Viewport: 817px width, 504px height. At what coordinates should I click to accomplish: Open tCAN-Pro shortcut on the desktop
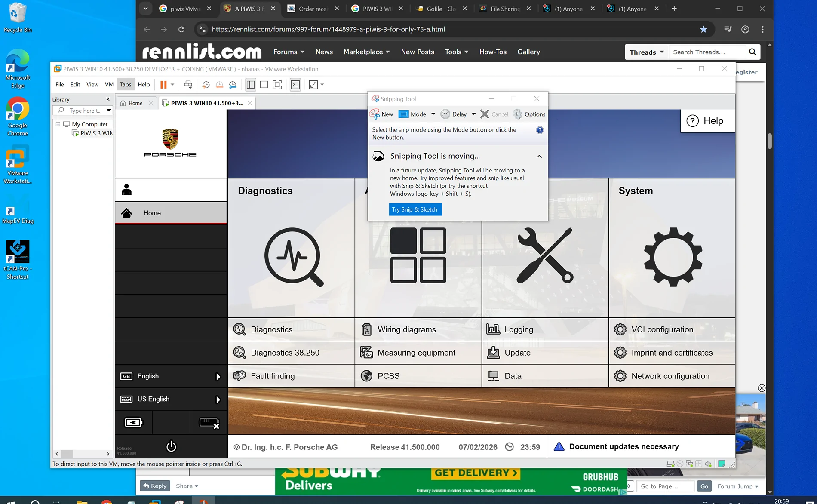click(x=18, y=260)
